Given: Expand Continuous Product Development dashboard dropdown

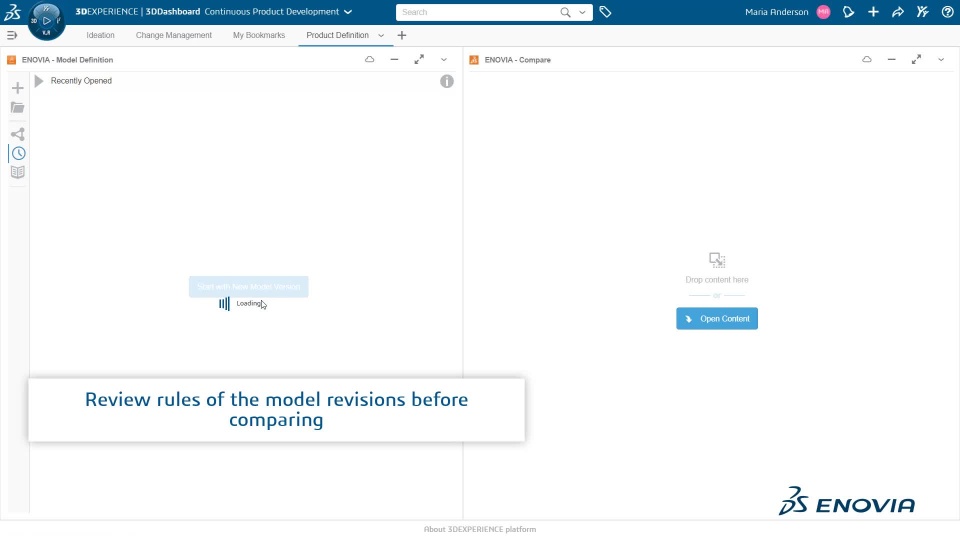Looking at the screenshot, I should tap(348, 12).
